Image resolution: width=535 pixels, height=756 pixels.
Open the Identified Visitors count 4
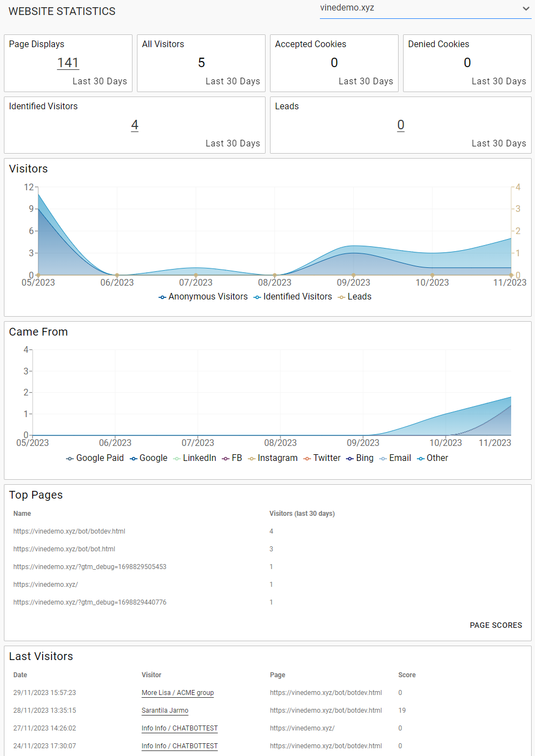(135, 125)
